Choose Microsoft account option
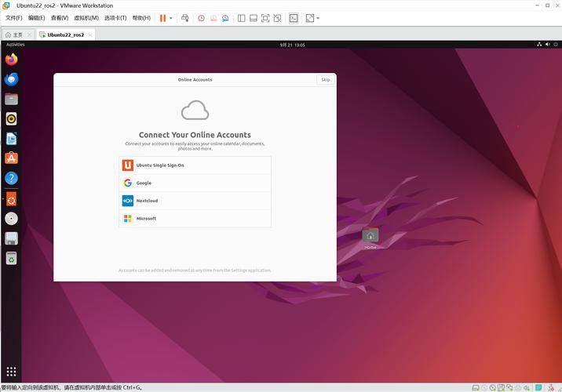 coord(195,219)
